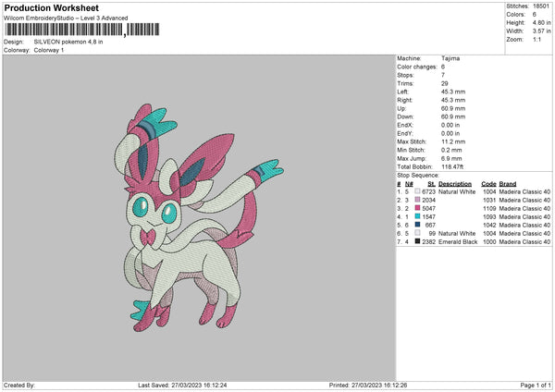Image resolution: width=555 pixels, height=392 pixels.
Task: Select the magenta swatch for code 1109
Action: (418, 208)
